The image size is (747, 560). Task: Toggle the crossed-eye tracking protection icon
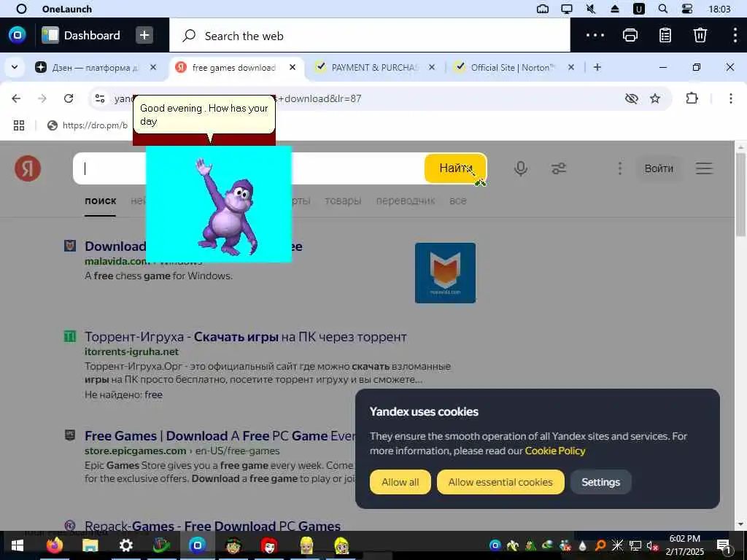coord(631,98)
